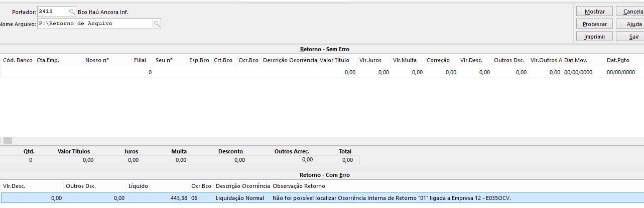The width and height of the screenshot is (644, 208).
Task: Focus the Nome Arquivo path field
Action: [x=95, y=24]
